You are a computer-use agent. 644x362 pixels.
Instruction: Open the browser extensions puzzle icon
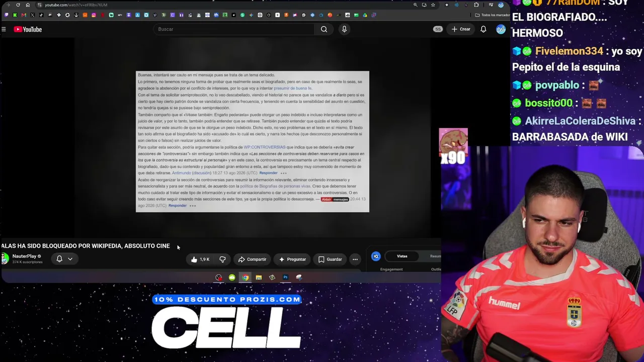[476, 5]
